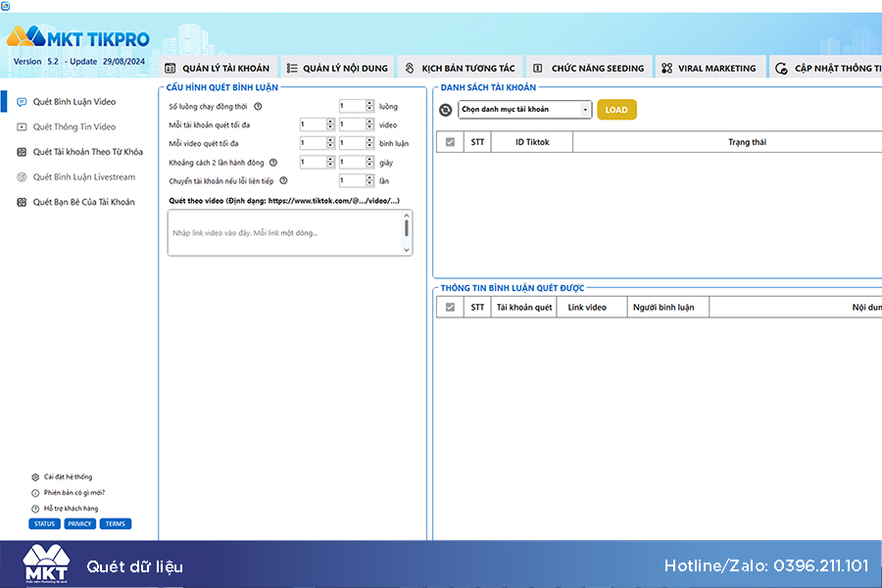Screen dimensions: 882x588
Task: Click help icon next to Chuyển tài khoản nếu lỗi liên tiếp
Action: click(283, 180)
